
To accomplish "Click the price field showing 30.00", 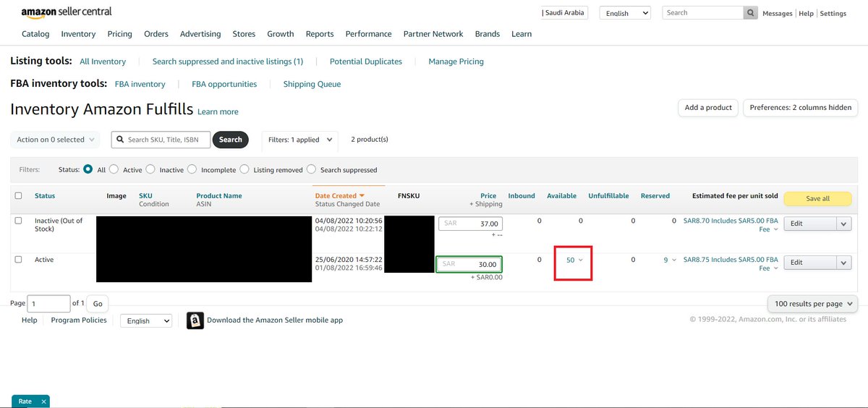I will click(469, 264).
